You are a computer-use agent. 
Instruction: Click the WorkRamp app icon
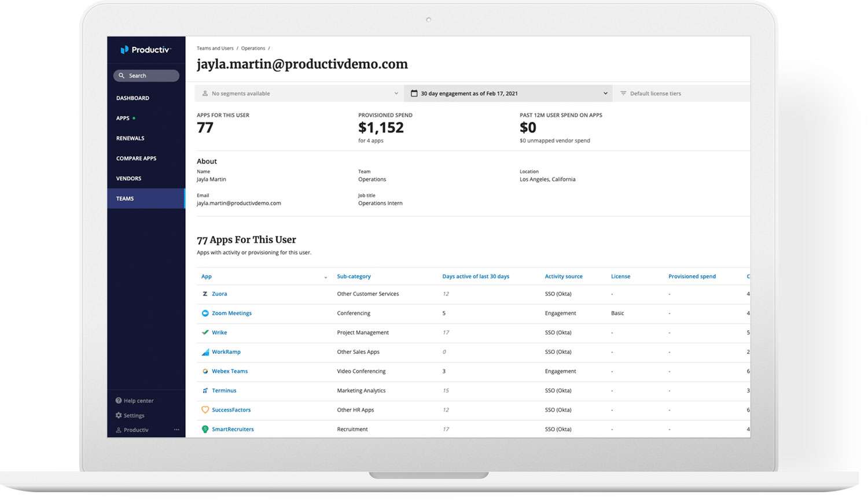pos(205,352)
